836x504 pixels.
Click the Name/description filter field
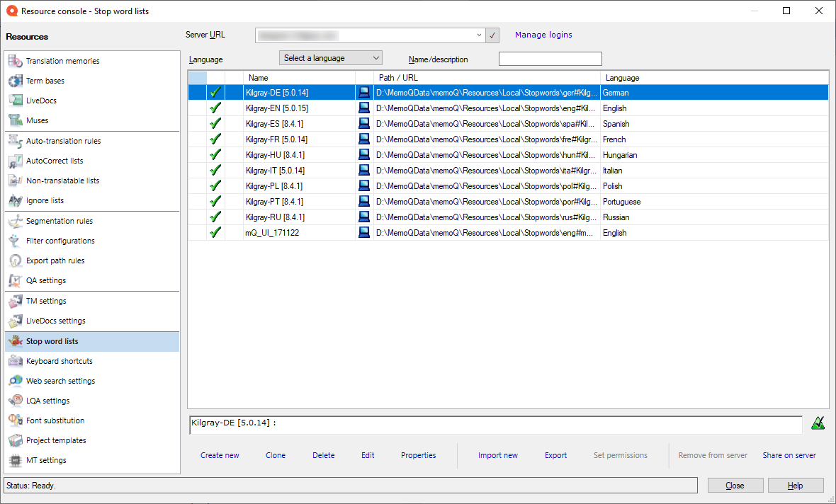(550, 59)
